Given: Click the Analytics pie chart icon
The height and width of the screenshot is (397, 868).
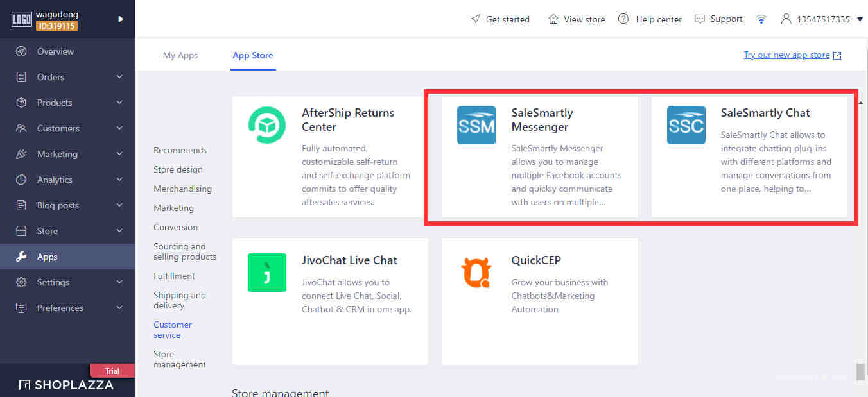Looking at the screenshot, I should (21, 180).
